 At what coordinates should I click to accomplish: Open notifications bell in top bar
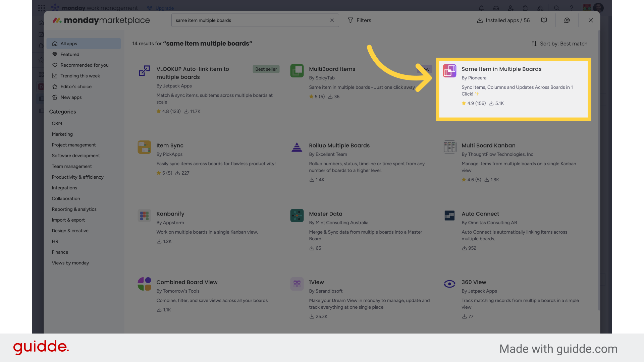tap(481, 8)
